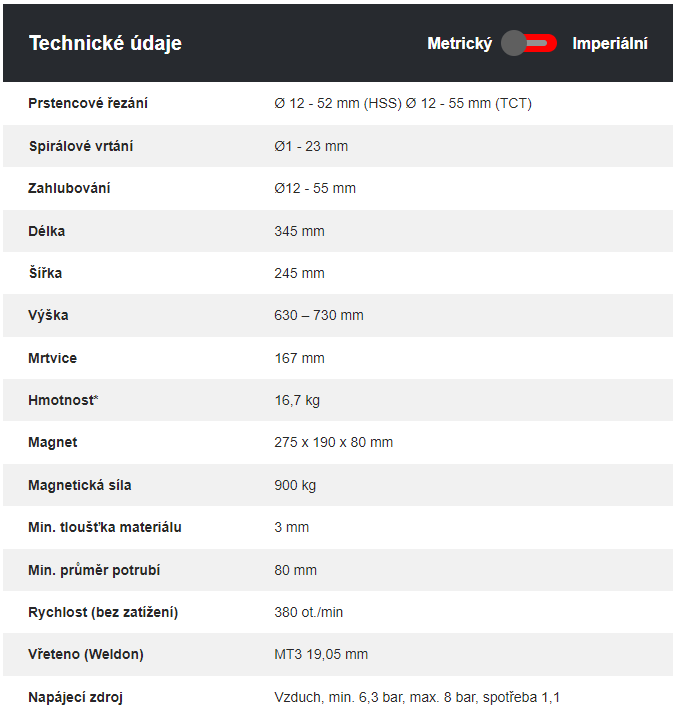Select the Metrický unit label
The image size is (681, 724).
pos(459,43)
